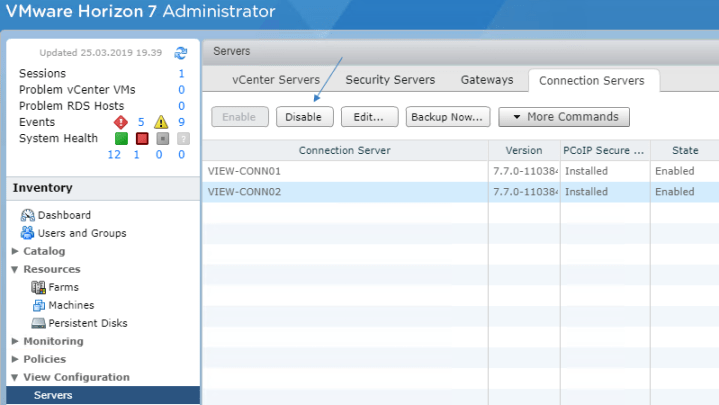Sort by the Connection Server column header

[x=345, y=150]
